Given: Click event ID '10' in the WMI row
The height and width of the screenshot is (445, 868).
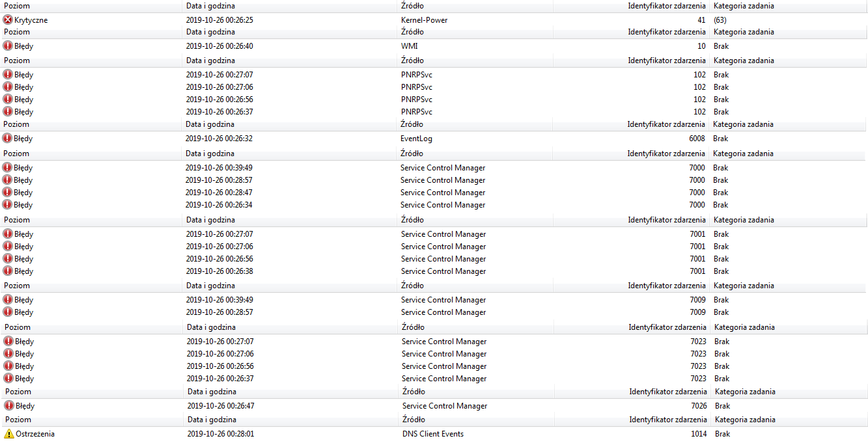Looking at the screenshot, I should point(701,46).
